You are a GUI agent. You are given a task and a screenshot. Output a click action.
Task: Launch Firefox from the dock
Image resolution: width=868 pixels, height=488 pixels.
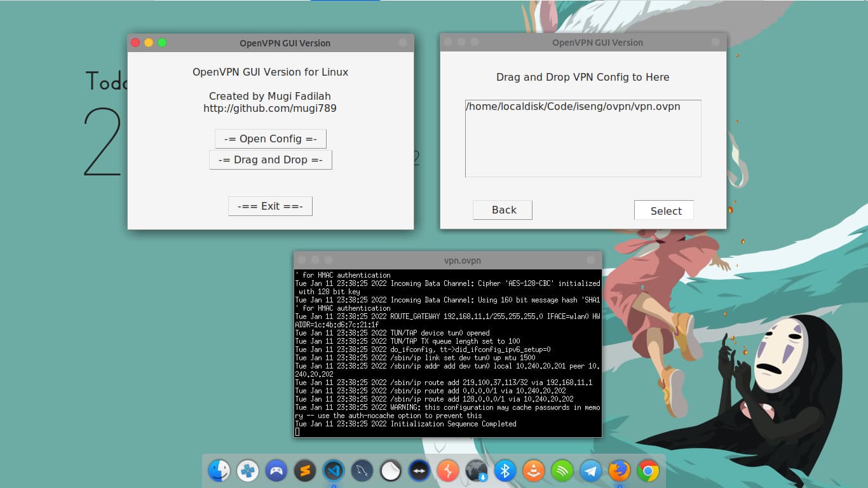(620, 470)
